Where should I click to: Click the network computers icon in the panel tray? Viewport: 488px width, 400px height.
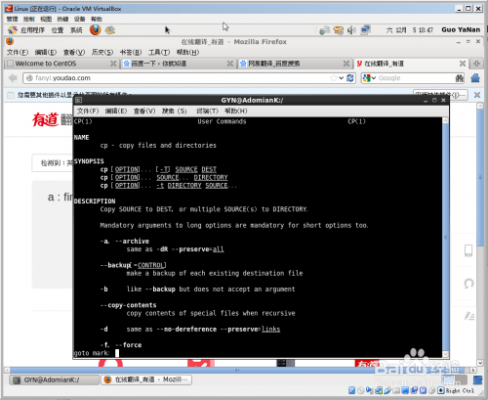(366, 30)
